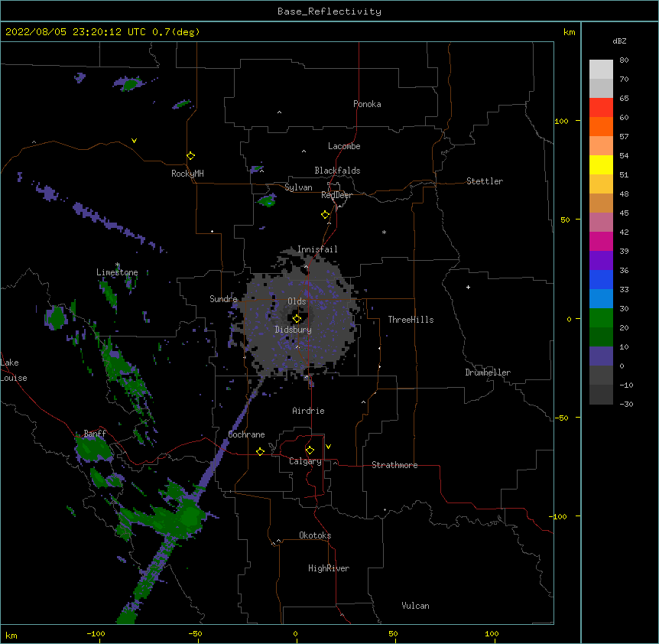The height and width of the screenshot is (644, 659).
Task: Click the Blackfalds city label
Action: pos(337,171)
